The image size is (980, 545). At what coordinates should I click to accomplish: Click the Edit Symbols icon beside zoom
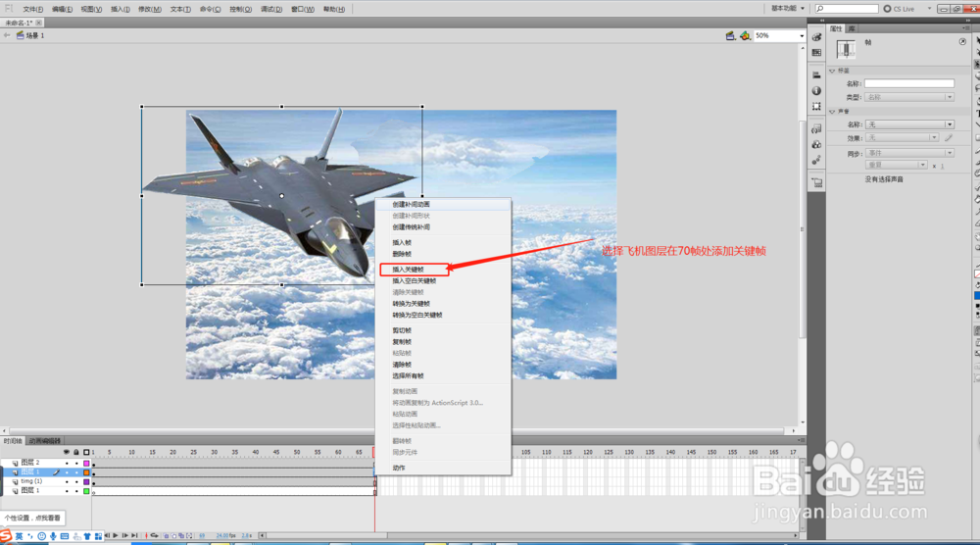tap(745, 35)
